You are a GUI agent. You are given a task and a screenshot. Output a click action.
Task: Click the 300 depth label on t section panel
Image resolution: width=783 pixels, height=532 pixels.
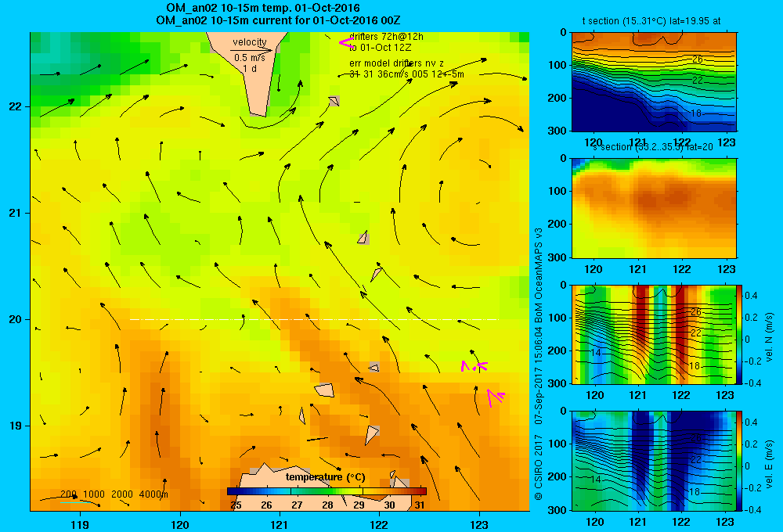557,131
